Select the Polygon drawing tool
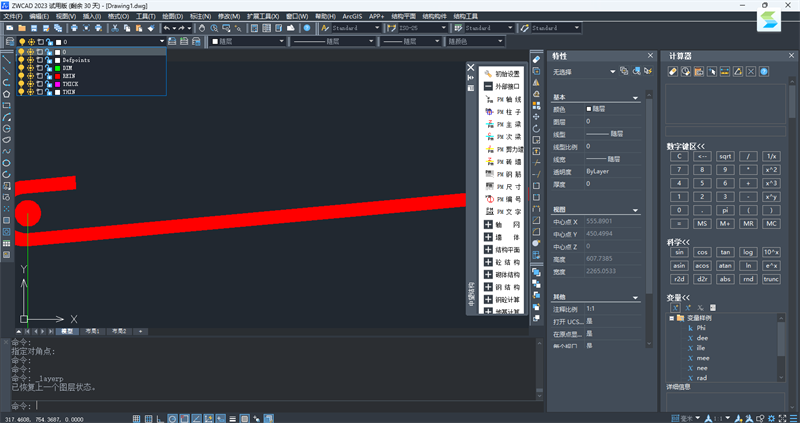This screenshot has width=800, height=423. [x=7, y=94]
